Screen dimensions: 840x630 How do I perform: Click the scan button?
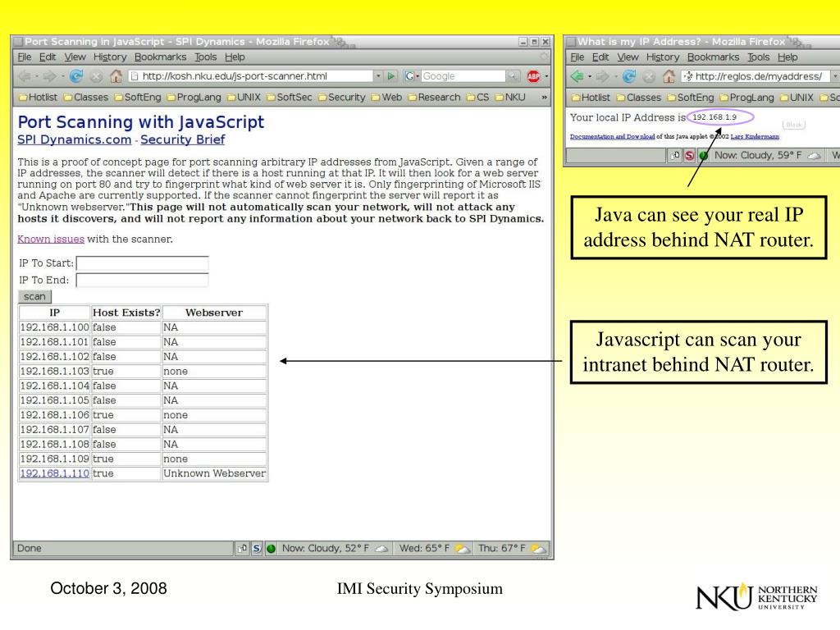click(x=34, y=297)
